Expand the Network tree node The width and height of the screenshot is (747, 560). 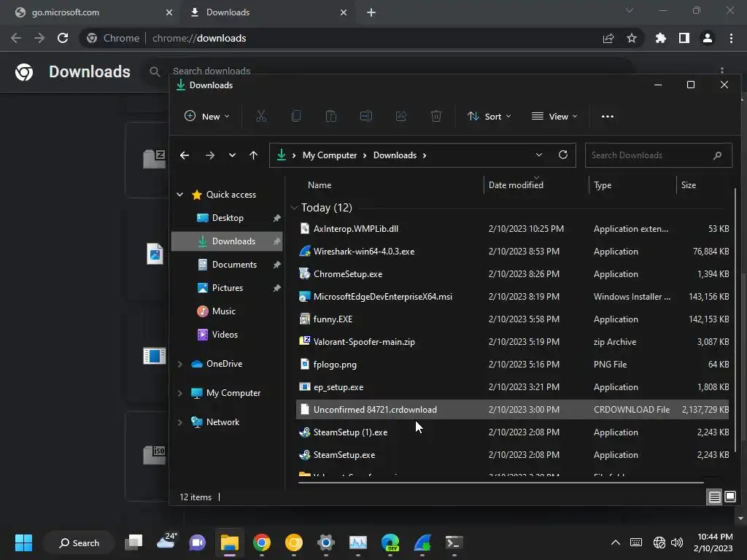[x=180, y=422]
